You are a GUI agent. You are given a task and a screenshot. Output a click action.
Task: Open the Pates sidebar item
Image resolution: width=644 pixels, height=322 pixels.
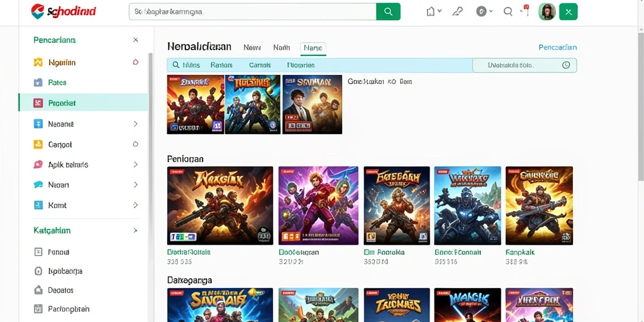pos(84,82)
